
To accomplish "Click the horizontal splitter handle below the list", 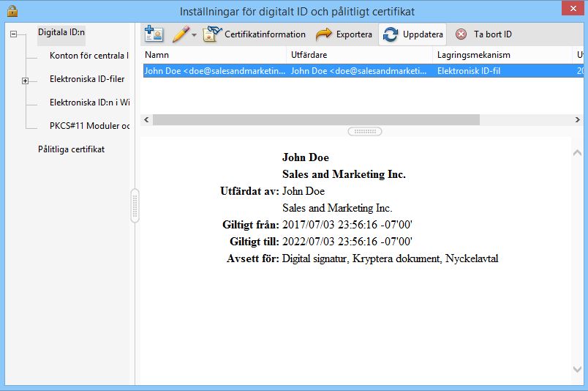I will (365, 132).
